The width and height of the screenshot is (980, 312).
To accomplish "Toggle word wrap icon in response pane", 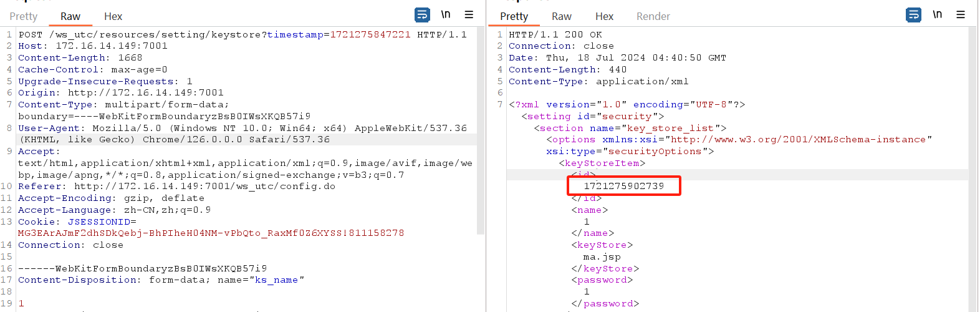I will (913, 15).
